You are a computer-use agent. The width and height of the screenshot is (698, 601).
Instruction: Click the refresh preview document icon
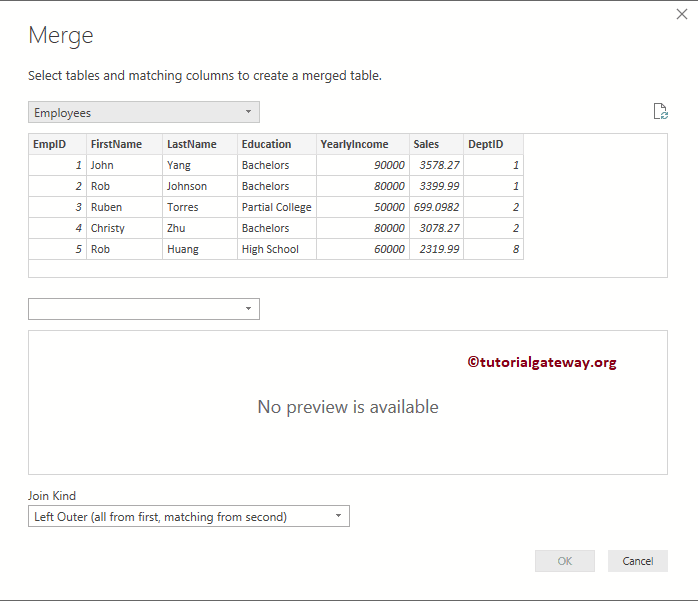[x=661, y=111]
